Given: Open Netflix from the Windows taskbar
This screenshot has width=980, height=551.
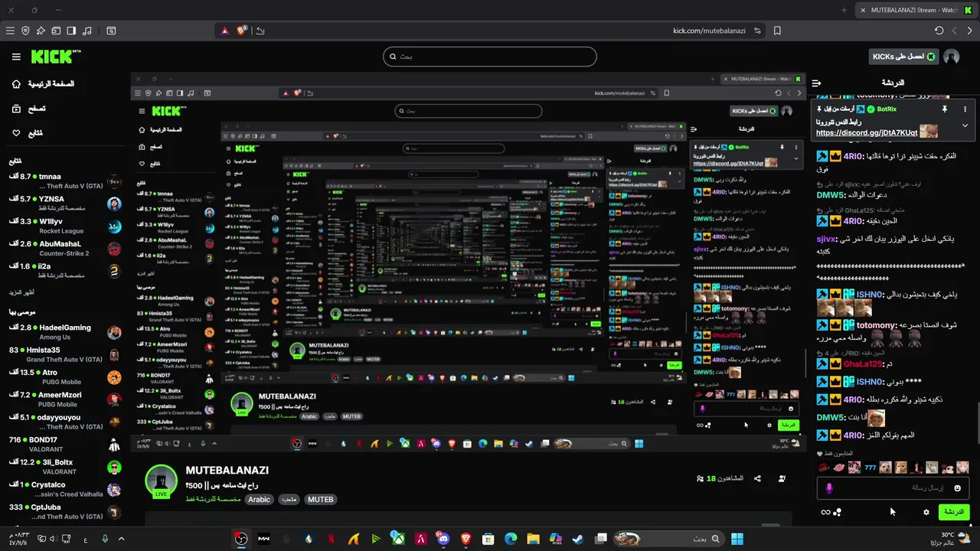Looking at the screenshot, I should [x=331, y=539].
